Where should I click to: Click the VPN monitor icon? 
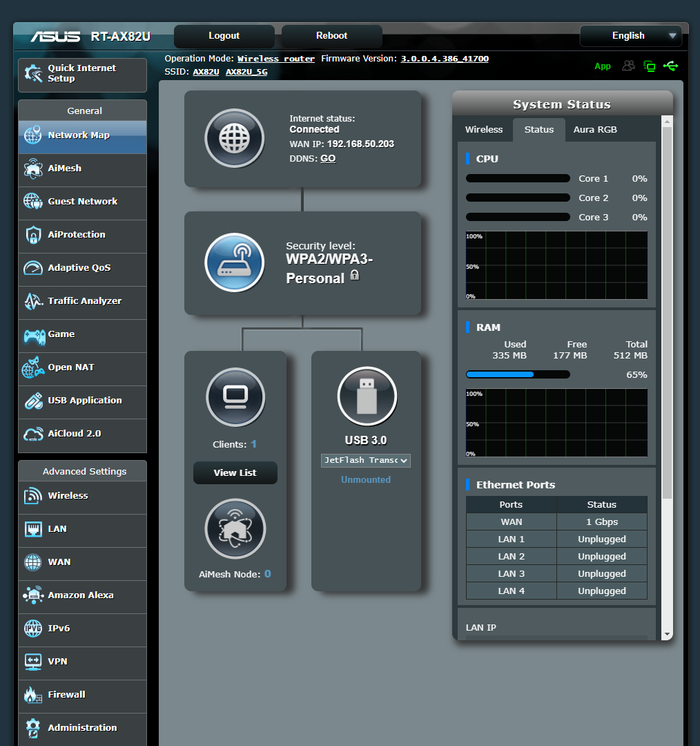(x=33, y=662)
